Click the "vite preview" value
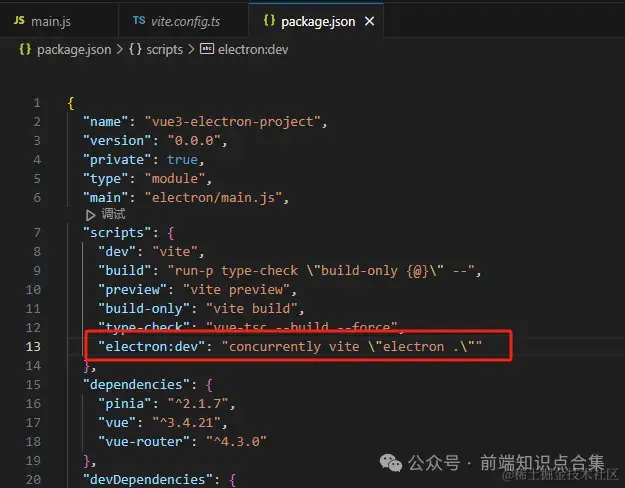This screenshot has height=488, width=625. [x=236, y=289]
